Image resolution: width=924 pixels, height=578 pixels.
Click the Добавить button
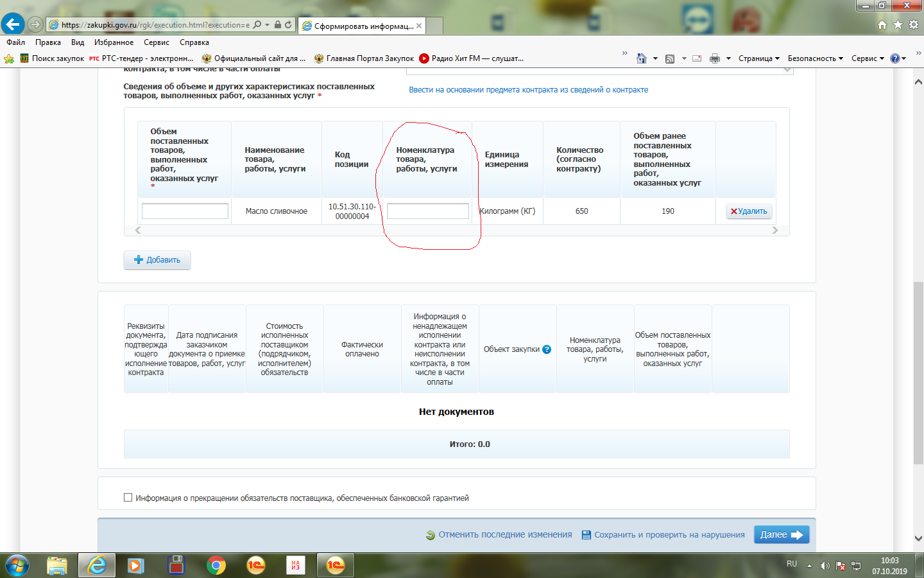tap(157, 260)
